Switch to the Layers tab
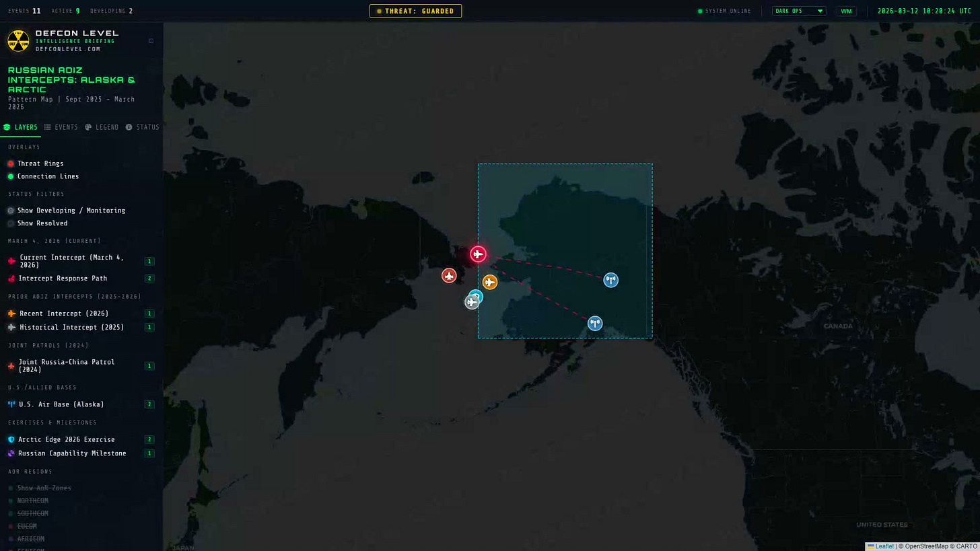This screenshot has width=980, height=551. pyautogui.click(x=20, y=127)
